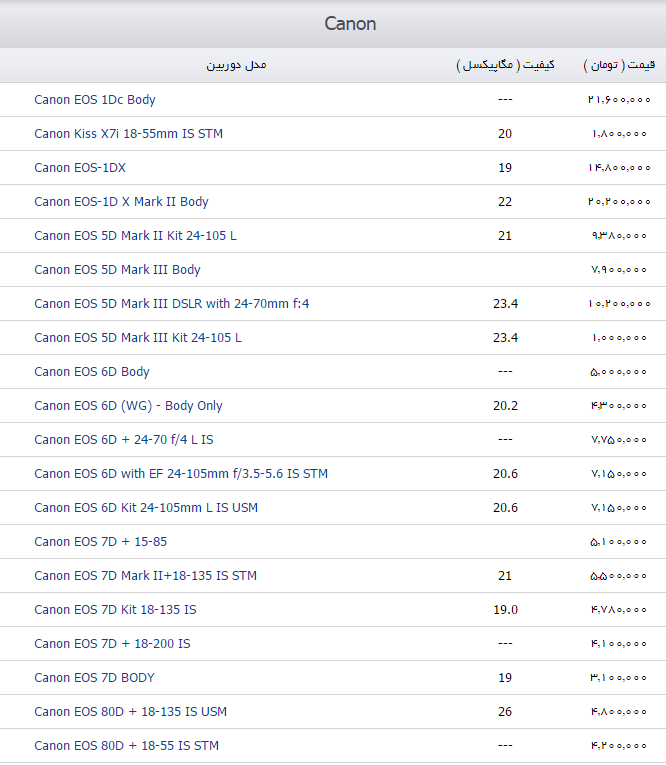The image size is (666, 765).
Task: Click price ۳,۱۰۰,۰۰۰ of EOS 7D BODY
Action: pyautogui.click(x=619, y=678)
